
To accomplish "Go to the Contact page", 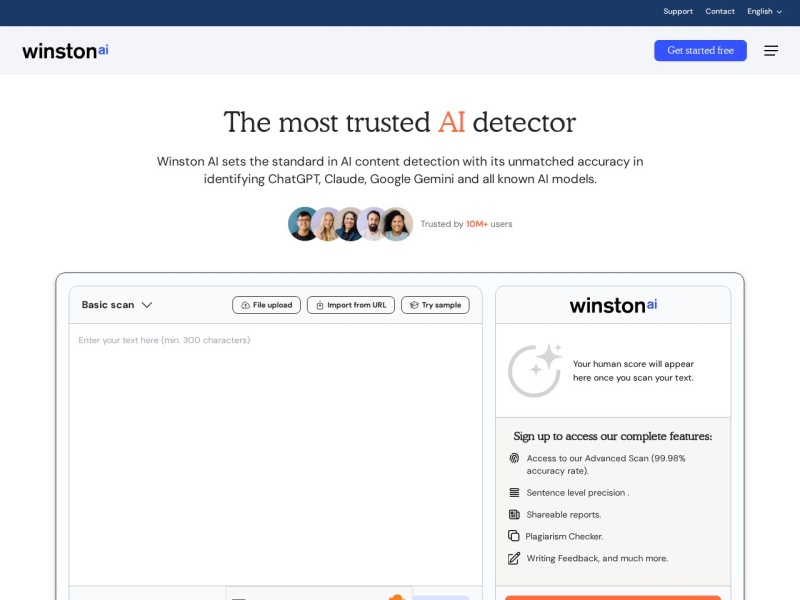I will coord(720,12).
